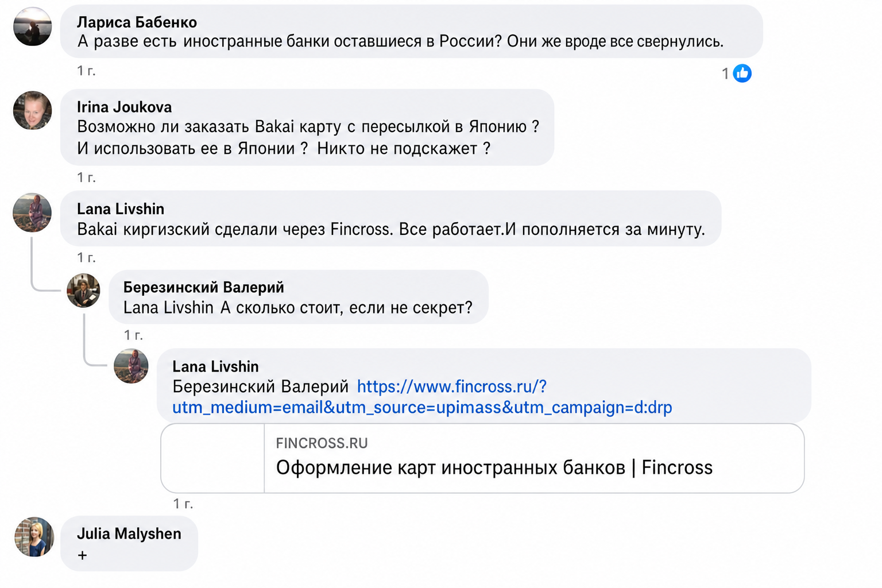Viewport: 882px width, 588px height.
Task: Click the blue like reaction icon
Action: pos(742,73)
